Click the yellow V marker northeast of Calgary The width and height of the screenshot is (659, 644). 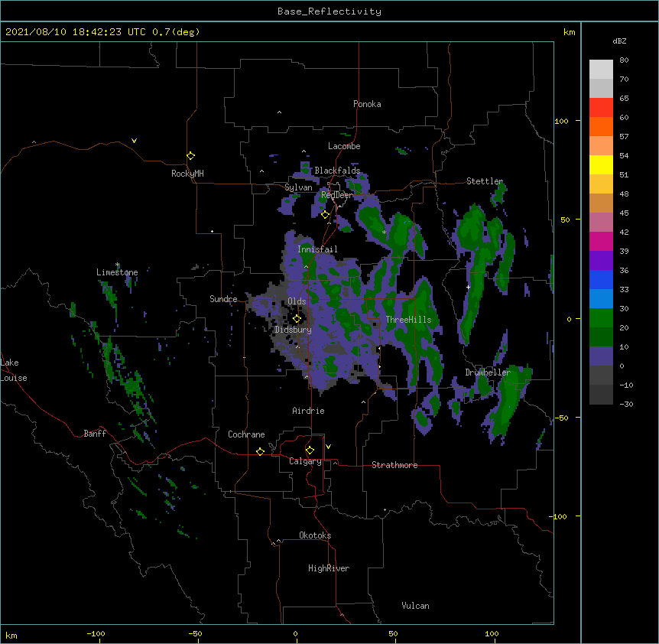point(328,447)
